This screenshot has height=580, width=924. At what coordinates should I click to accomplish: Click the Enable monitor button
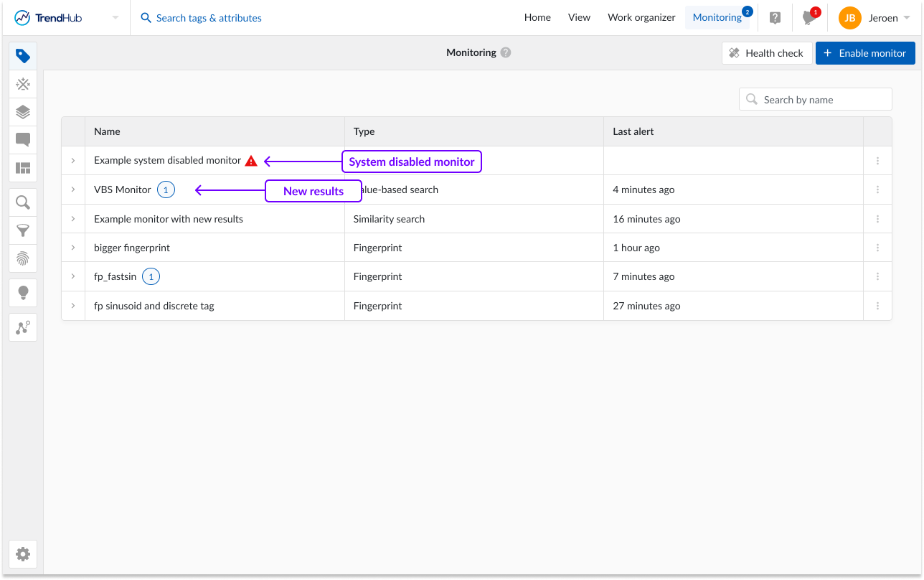[x=865, y=53]
